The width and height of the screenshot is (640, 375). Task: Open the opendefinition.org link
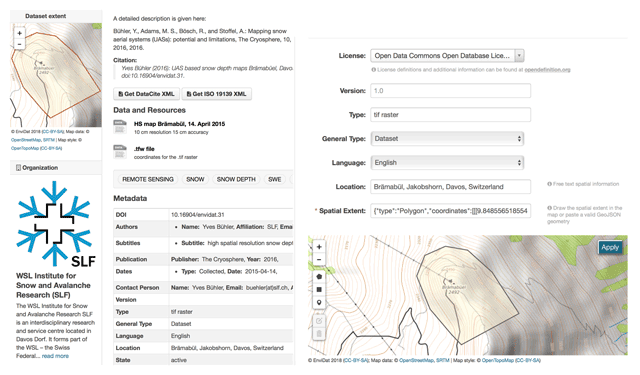547,70
